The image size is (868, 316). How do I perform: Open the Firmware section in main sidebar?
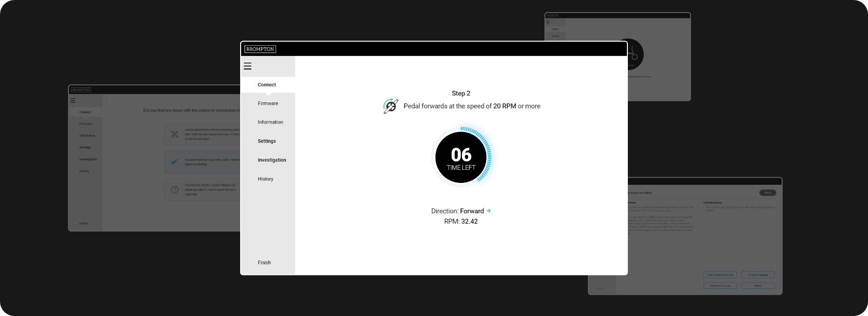click(x=268, y=103)
